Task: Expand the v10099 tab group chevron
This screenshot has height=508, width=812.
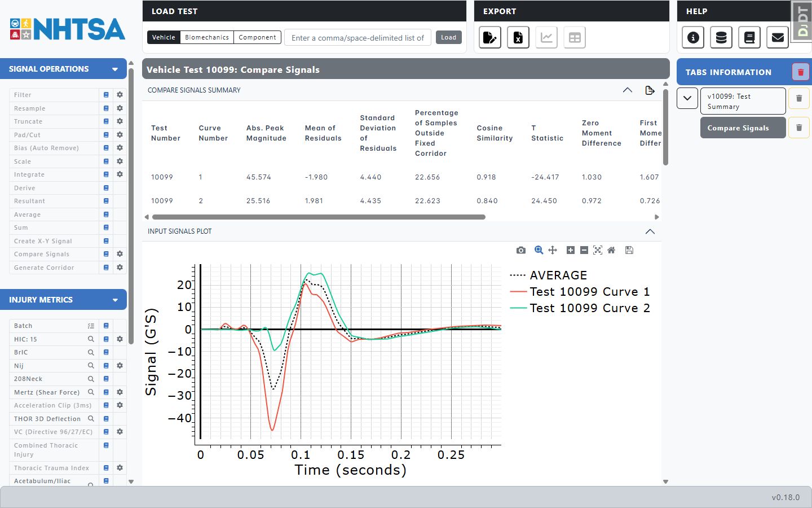Action: pos(687,98)
